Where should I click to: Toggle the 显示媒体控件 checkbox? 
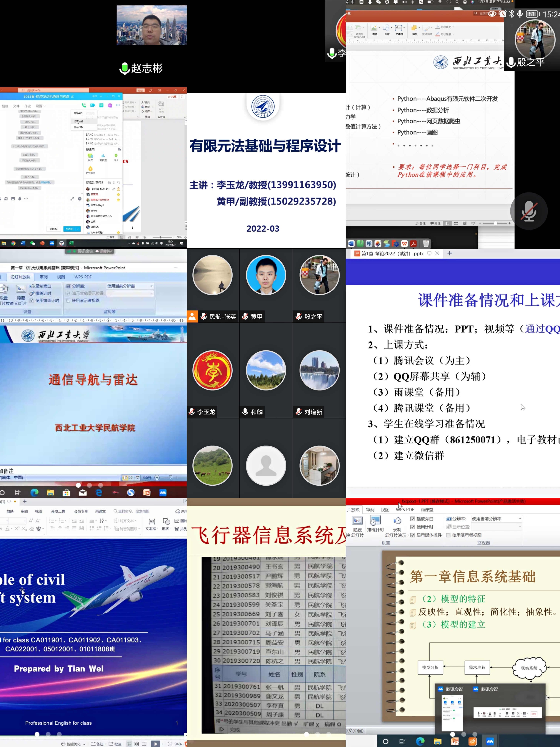[412, 535]
